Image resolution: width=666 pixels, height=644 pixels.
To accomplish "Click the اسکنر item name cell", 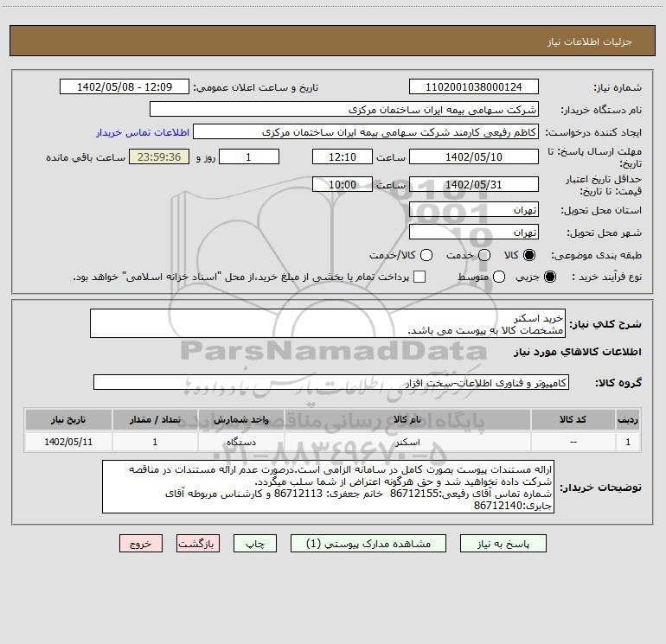I will (407, 442).
